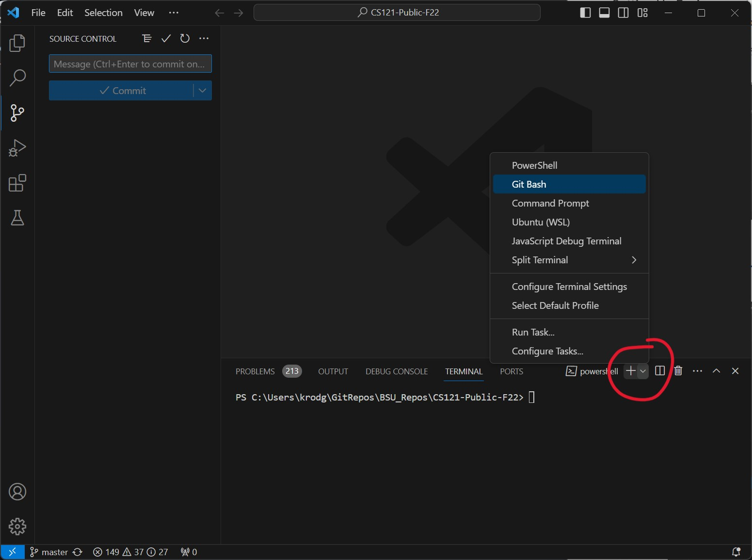Click the refresh icon in Source Control
Viewport: 752px width, 560px height.
pos(185,38)
